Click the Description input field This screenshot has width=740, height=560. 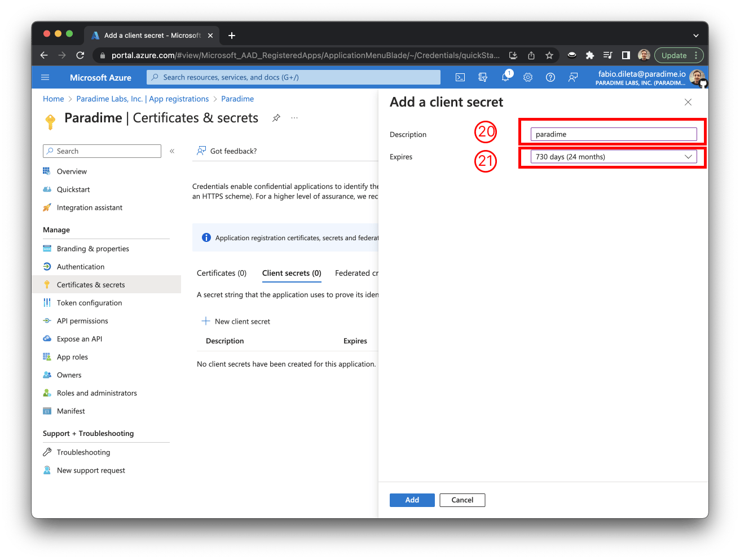[614, 134]
